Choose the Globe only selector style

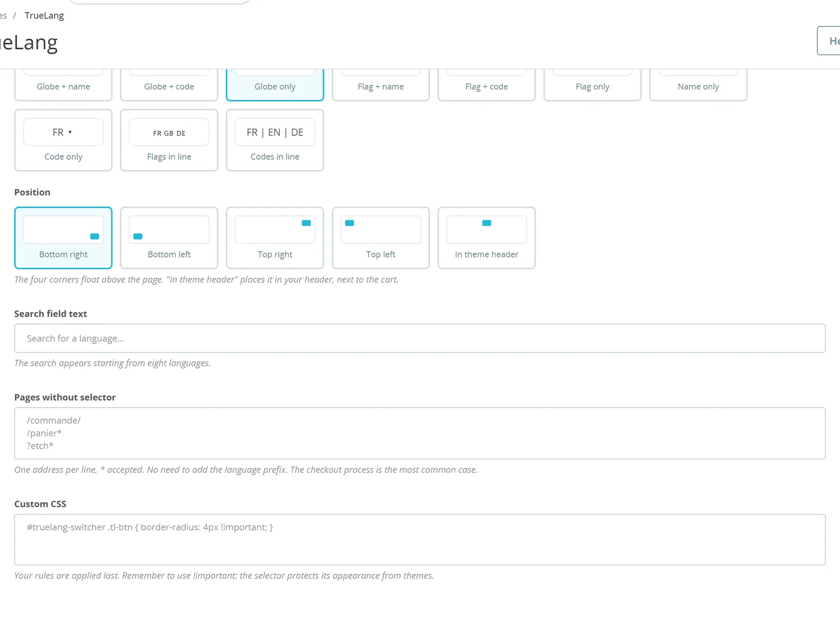pyautogui.click(x=275, y=85)
